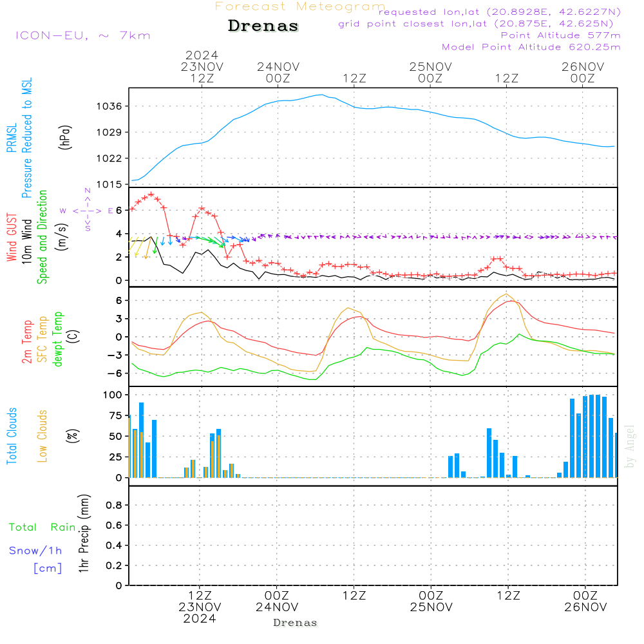Click the red 'Wind GUST' label
The width and height of the screenshot is (644, 644).
[x=12, y=237]
